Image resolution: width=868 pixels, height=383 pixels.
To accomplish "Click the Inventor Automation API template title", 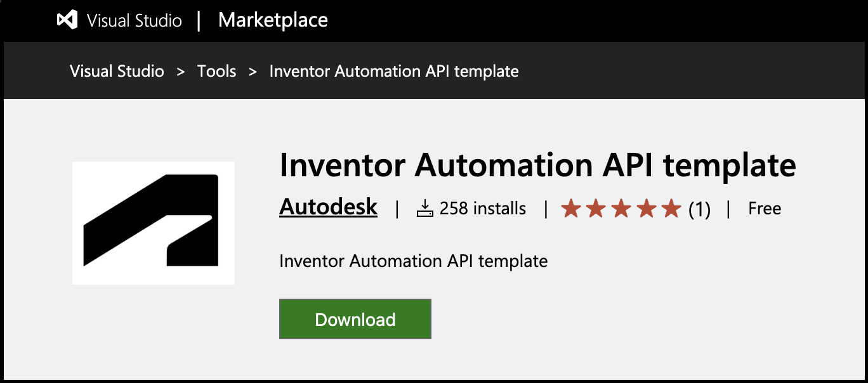I will tap(537, 166).
